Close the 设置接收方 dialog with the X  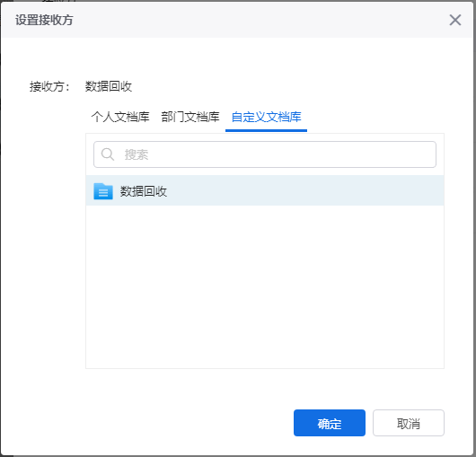click(455, 20)
